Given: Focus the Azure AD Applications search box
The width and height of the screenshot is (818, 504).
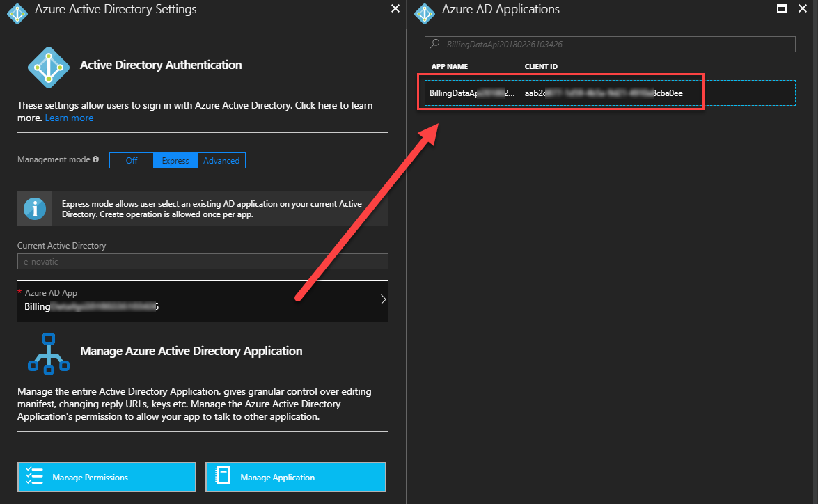Looking at the screenshot, I should tap(610, 45).
